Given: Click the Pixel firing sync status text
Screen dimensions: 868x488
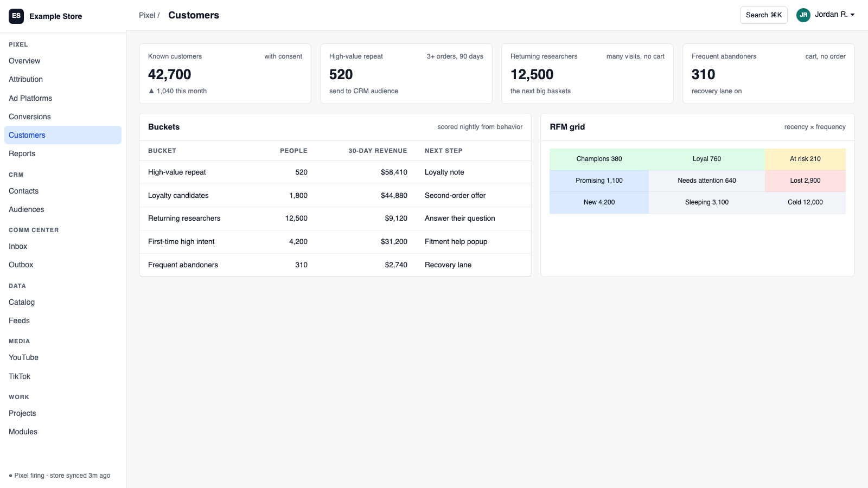Looking at the screenshot, I should (x=60, y=476).
